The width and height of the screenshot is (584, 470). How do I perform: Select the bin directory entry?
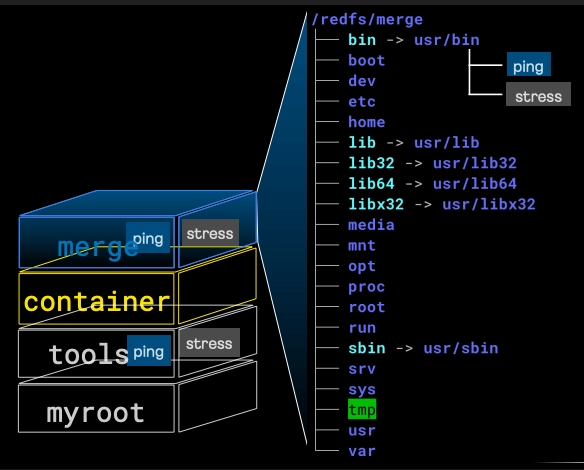click(362, 40)
